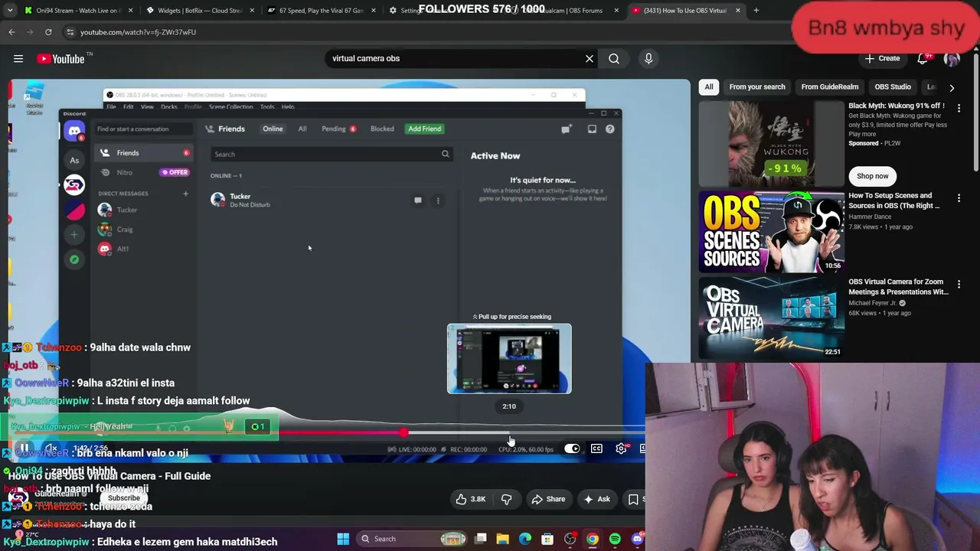Dislike the video
The width and height of the screenshot is (980, 551).
(506, 499)
